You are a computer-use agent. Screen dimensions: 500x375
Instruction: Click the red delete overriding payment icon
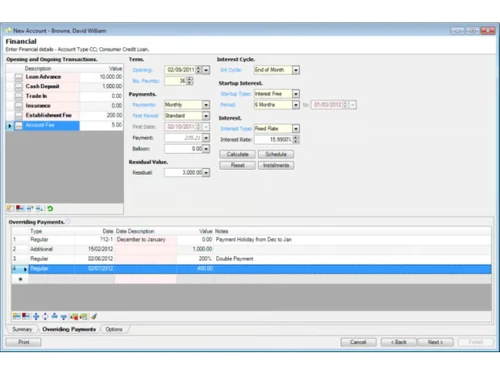[26, 316]
